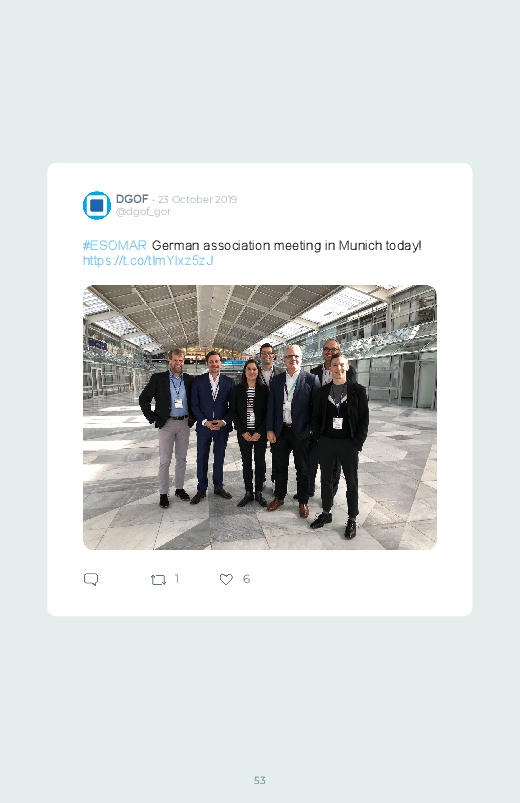
Task: Click the German association meeting tweet text
Action: [286, 245]
